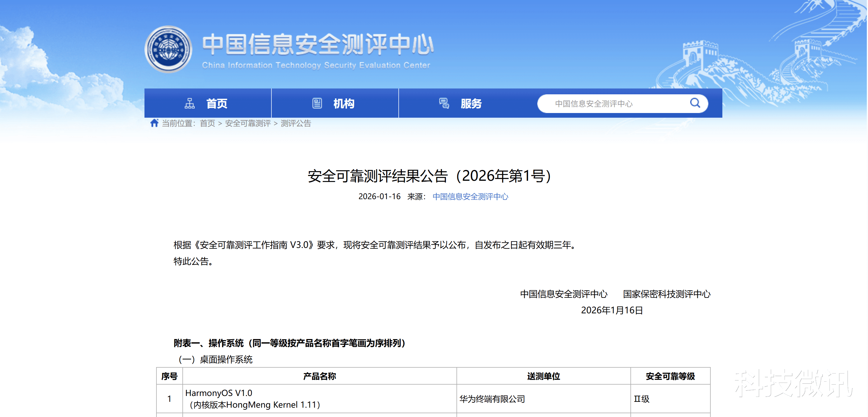Click the home icon in breadcrumb
Image resolution: width=868 pixels, height=417 pixels.
pos(154,123)
